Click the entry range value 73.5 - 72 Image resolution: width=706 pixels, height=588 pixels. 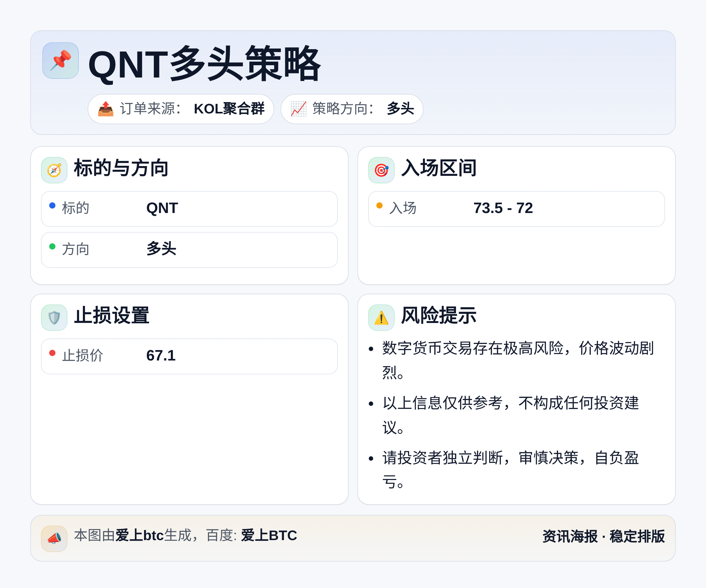(x=503, y=208)
